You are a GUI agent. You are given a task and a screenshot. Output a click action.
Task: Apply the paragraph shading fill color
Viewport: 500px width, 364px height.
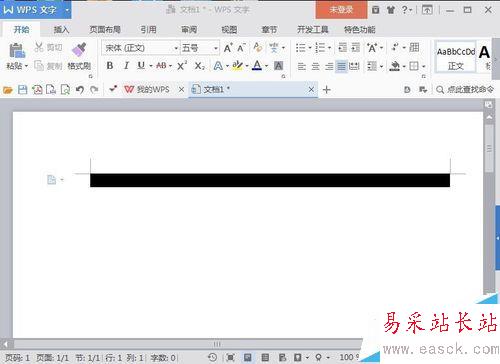[395, 66]
